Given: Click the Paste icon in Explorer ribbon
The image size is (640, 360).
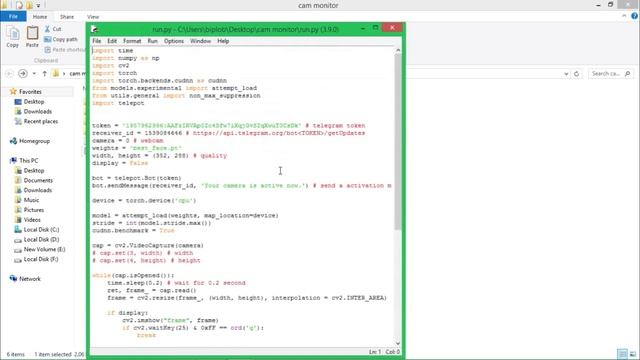Looking at the screenshot, I should (32, 37).
